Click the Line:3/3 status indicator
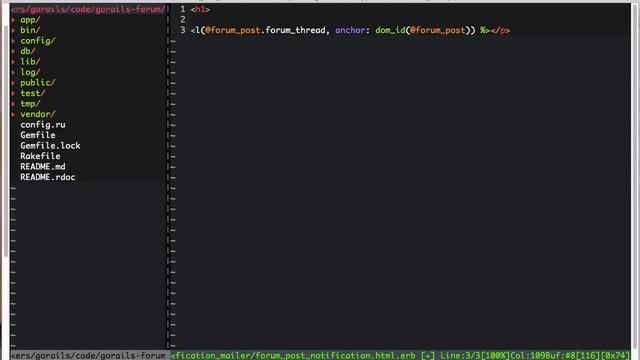Image resolution: width=640 pixels, height=360 pixels. tap(460, 356)
